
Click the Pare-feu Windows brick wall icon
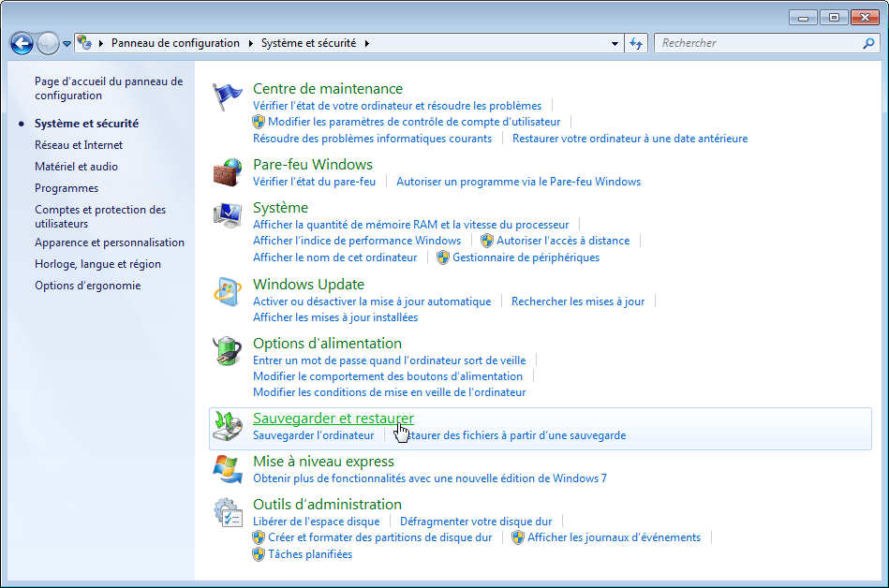click(x=228, y=173)
